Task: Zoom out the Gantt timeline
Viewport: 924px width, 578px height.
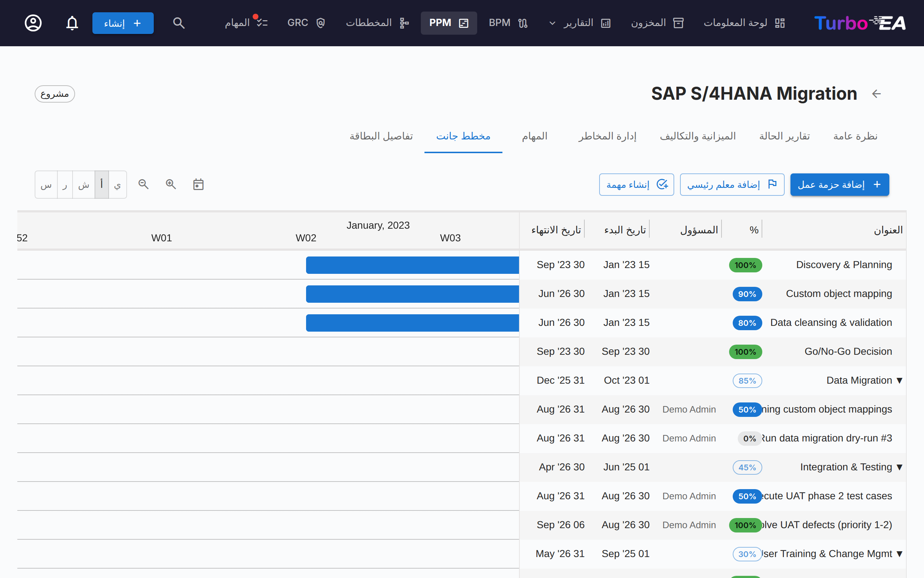Action: coord(144,184)
